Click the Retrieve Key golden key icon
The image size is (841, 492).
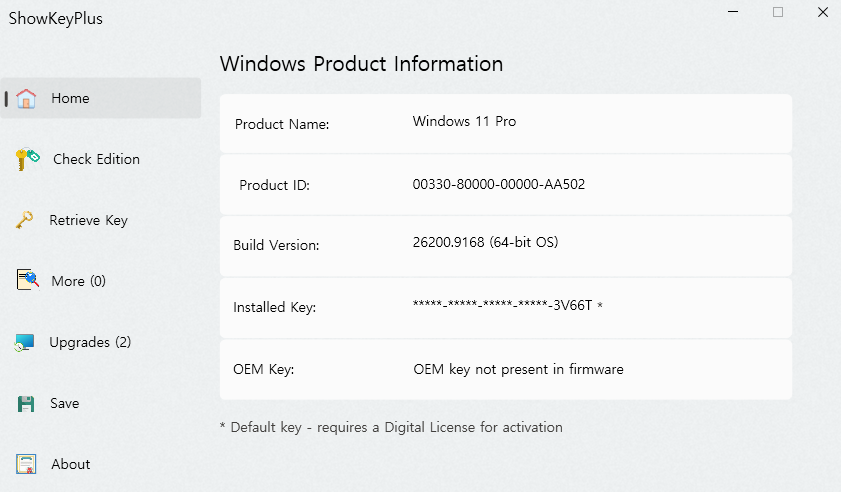(24, 220)
